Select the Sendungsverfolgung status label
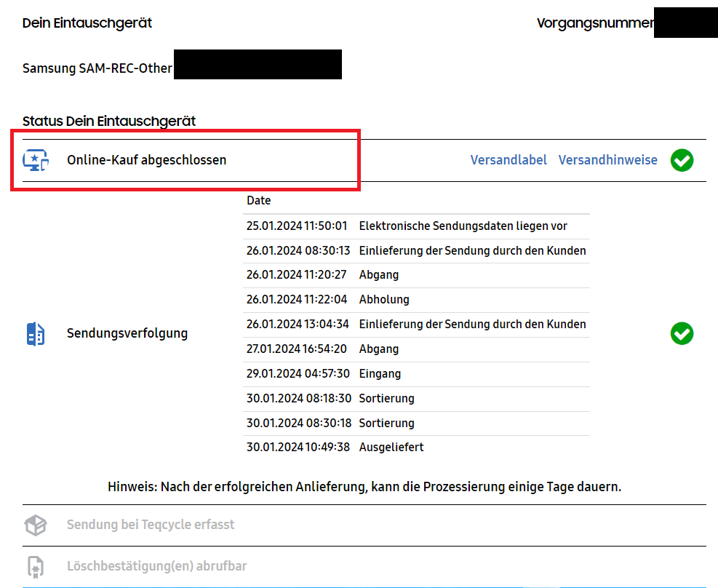718x588 pixels. (127, 333)
